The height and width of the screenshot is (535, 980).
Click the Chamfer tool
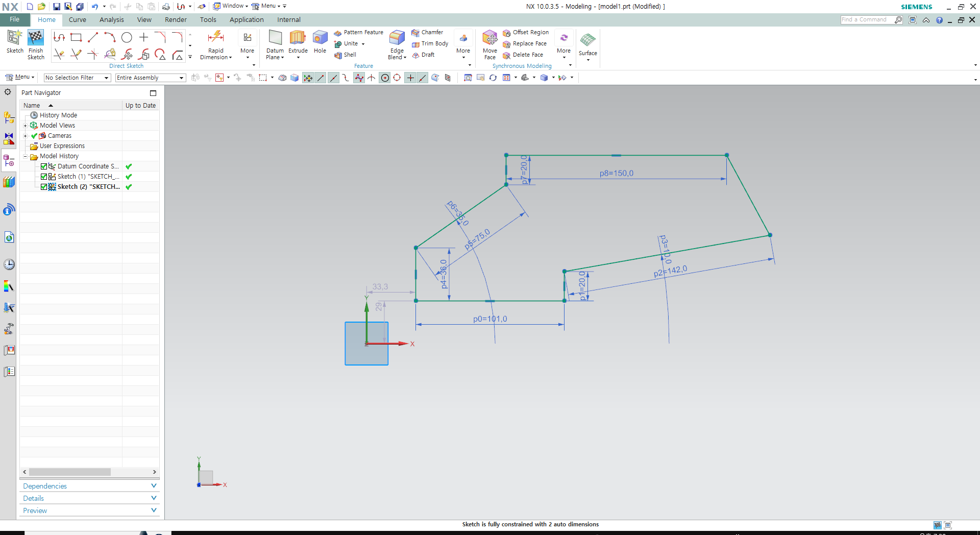pyautogui.click(x=427, y=32)
